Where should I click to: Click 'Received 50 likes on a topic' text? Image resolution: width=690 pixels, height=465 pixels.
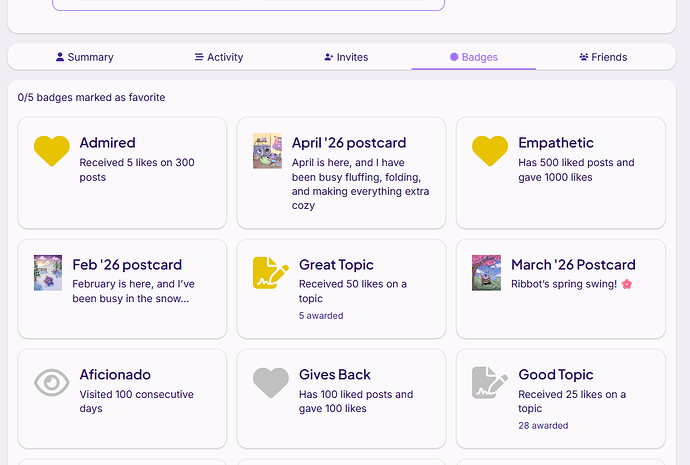[353, 291]
